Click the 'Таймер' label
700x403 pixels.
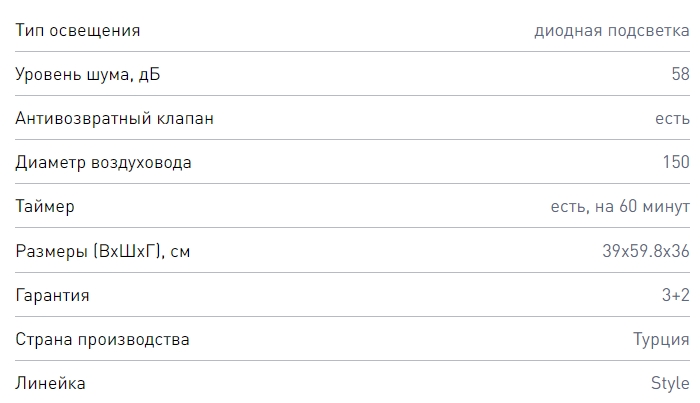[45, 206]
